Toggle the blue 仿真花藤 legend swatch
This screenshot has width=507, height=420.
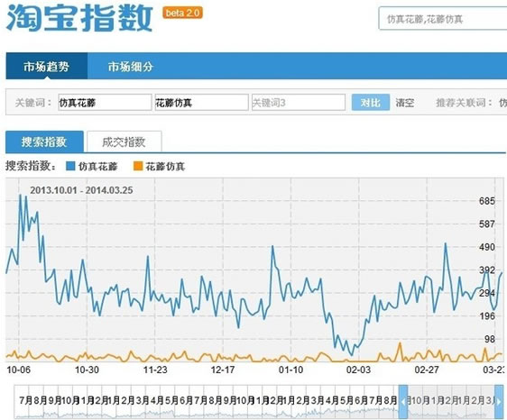(x=70, y=166)
